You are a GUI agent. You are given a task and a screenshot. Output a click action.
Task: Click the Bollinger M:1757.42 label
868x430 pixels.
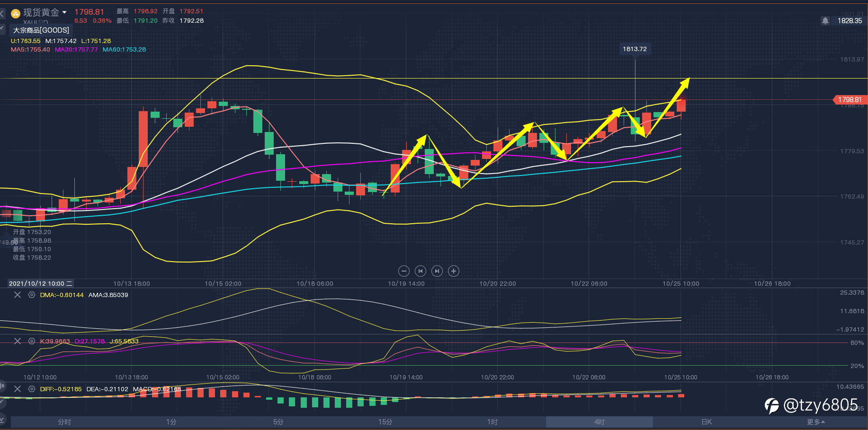pyautogui.click(x=61, y=41)
